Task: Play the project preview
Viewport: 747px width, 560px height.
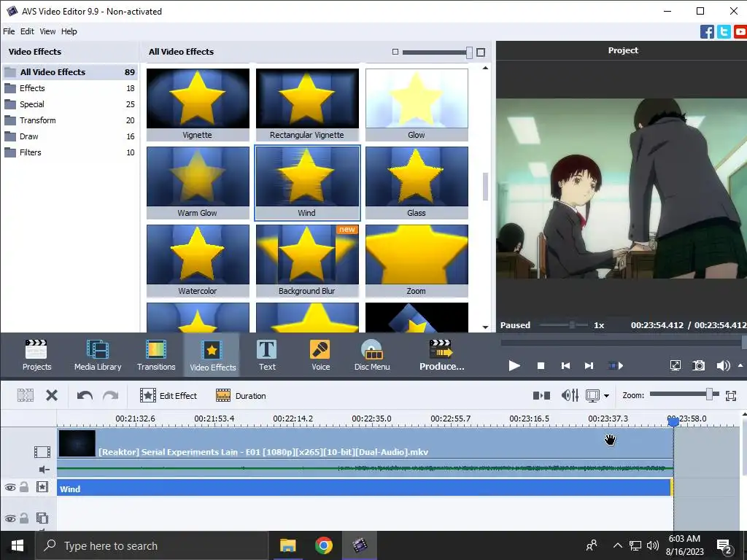Action: [x=514, y=366]
